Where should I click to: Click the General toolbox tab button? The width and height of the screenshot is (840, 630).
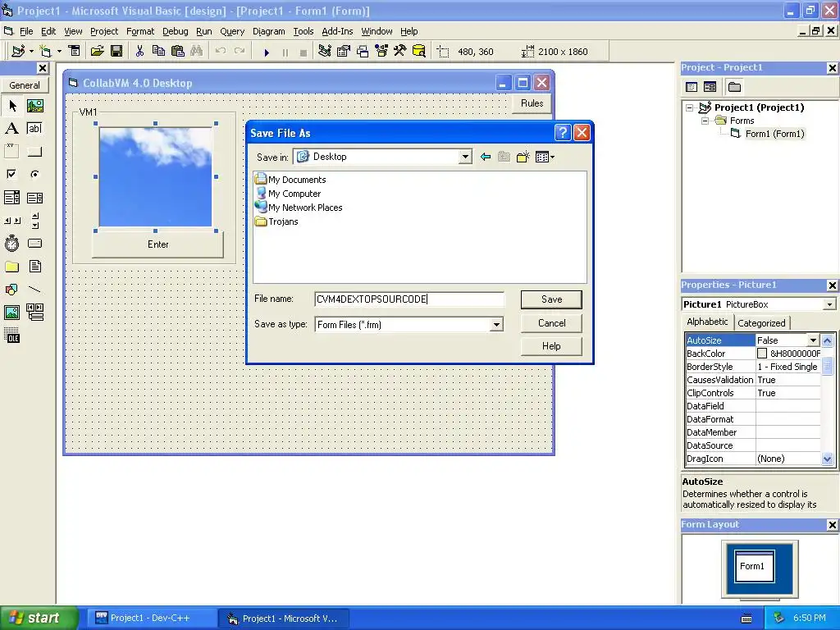tap(25, 85)
